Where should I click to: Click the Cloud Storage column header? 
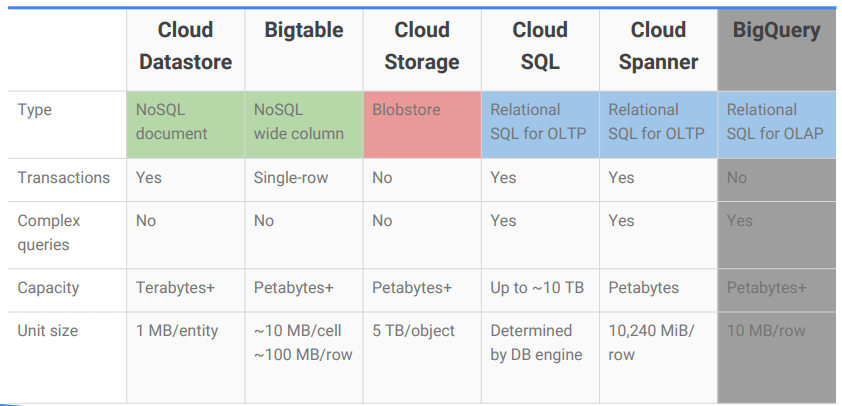click(421, 46)
